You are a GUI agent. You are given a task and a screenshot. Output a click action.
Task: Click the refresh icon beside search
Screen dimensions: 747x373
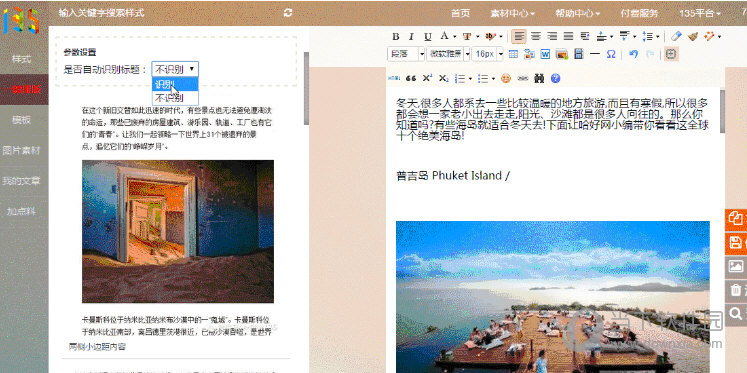coord(287,13)
